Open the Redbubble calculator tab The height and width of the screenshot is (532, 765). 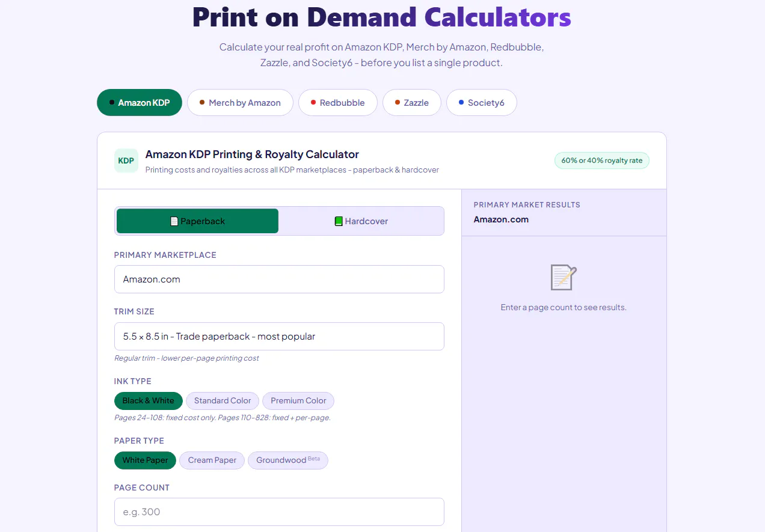click(337, 103)
